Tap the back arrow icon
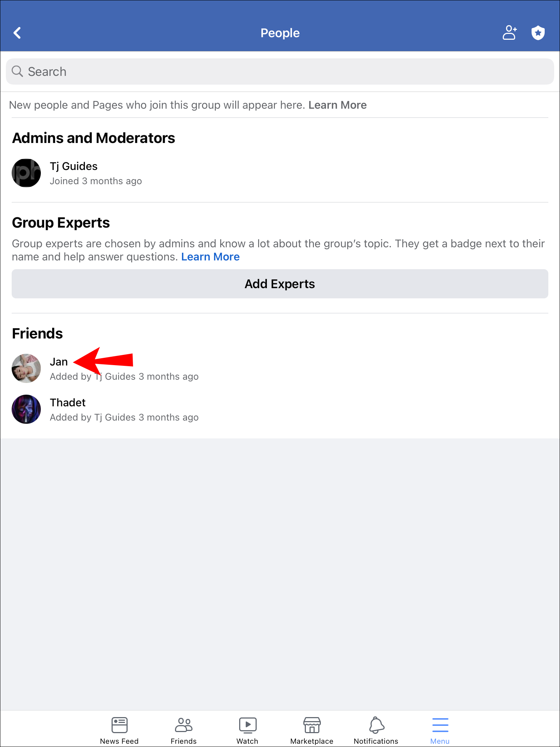The height and width of the screenshot is (747, 560). coord(17,33)
